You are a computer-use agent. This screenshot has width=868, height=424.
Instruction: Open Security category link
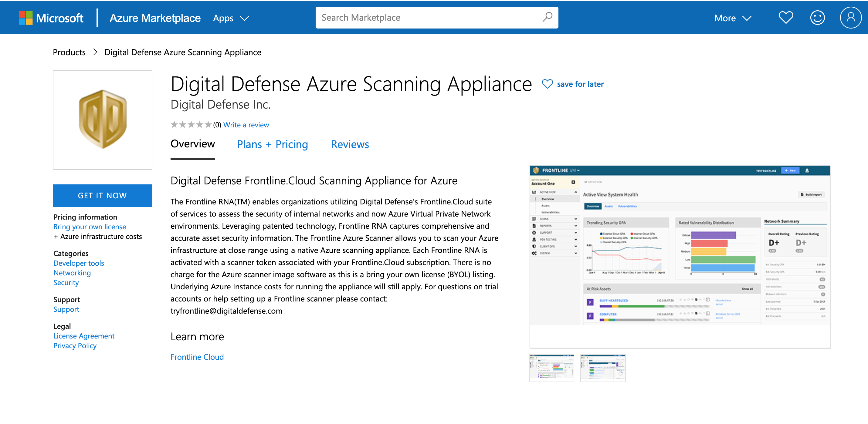click(x=66, y=283)
